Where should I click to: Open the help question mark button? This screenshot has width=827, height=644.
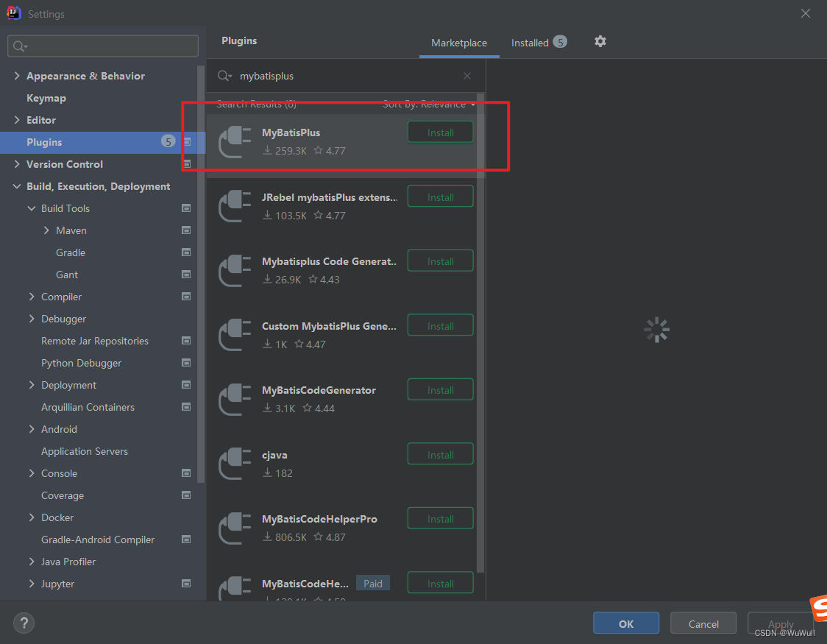click(24, 623)
